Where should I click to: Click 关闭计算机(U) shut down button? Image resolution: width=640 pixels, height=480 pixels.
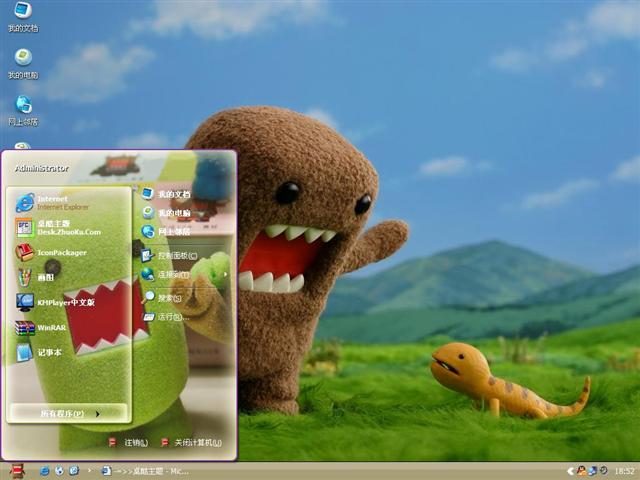(x=191, y=442)
